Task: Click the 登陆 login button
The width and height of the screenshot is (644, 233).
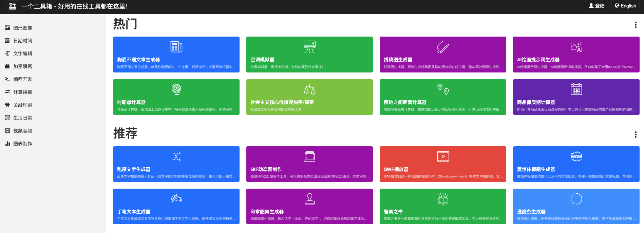Action: point(596,6)
